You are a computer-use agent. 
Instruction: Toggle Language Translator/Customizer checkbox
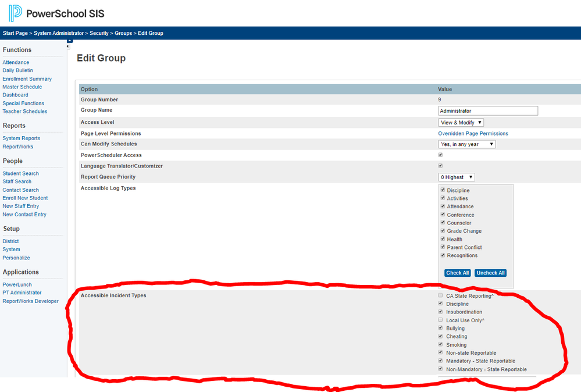440,166
